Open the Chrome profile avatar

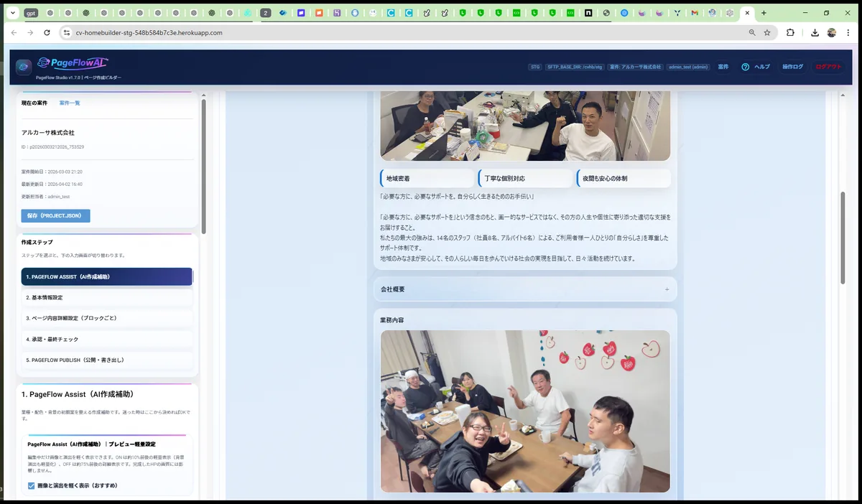(832, 32)
